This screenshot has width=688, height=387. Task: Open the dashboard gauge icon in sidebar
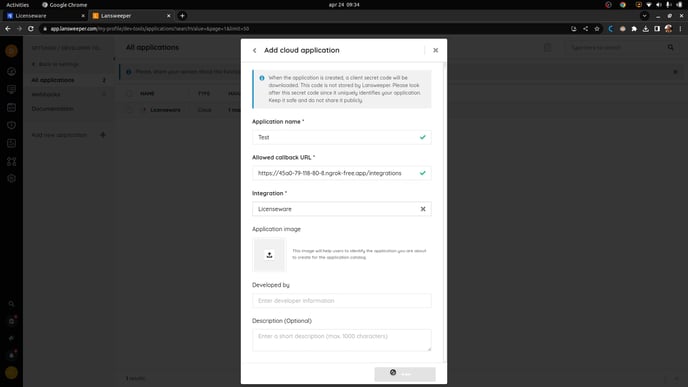pyautogui.click(x=11, y=72)
